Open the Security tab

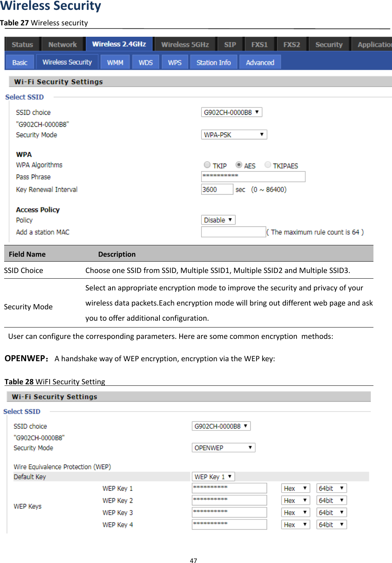(x=328, y=44)
